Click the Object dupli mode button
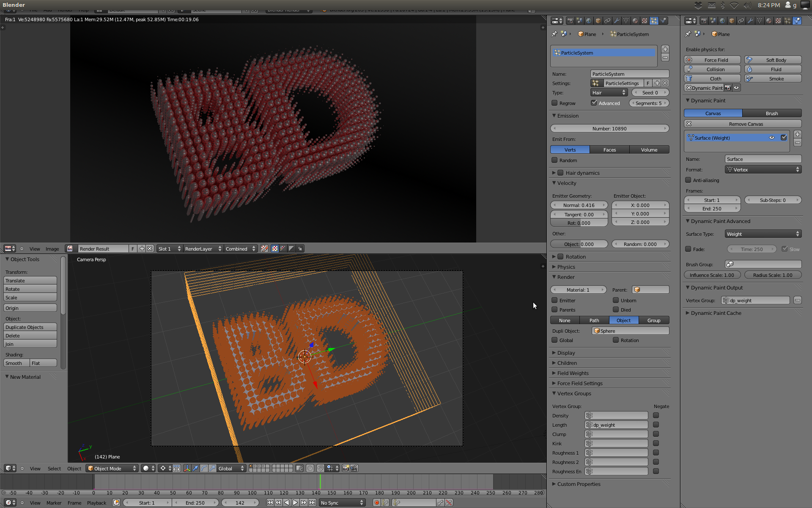Image resolution: width=812 pixels, height=508 pixels. coord(623,320)
